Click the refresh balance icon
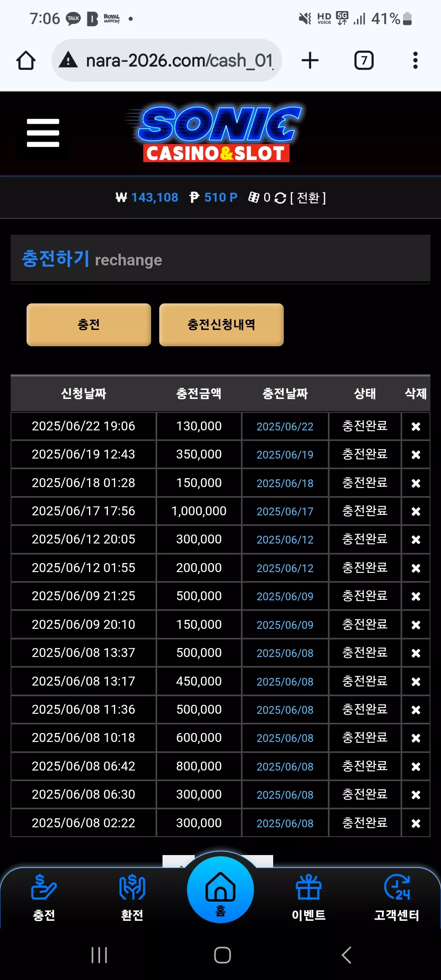Screen dimensions: 441x980 tap(280, 198)
